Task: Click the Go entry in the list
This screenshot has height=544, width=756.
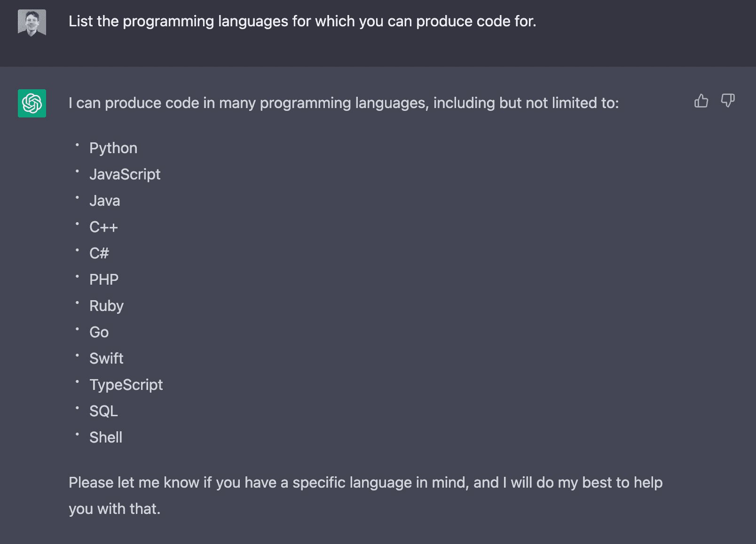Action: pyautogui.click(x=99, y=332)
